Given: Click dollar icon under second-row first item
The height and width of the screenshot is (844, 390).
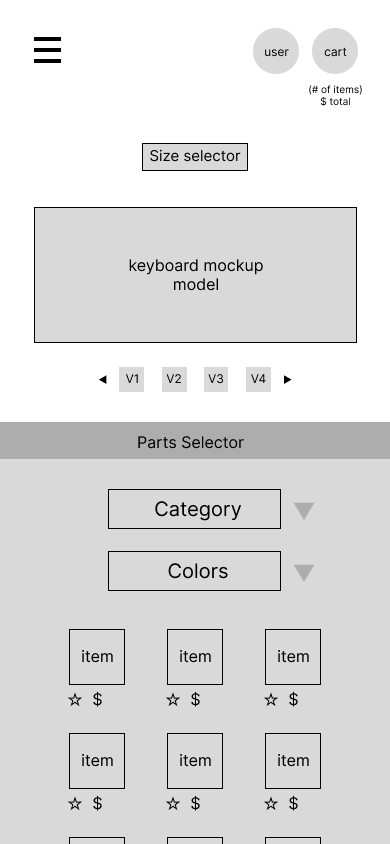Looking at the screenshot, I should pyautogui.click(x=97, y=803).
